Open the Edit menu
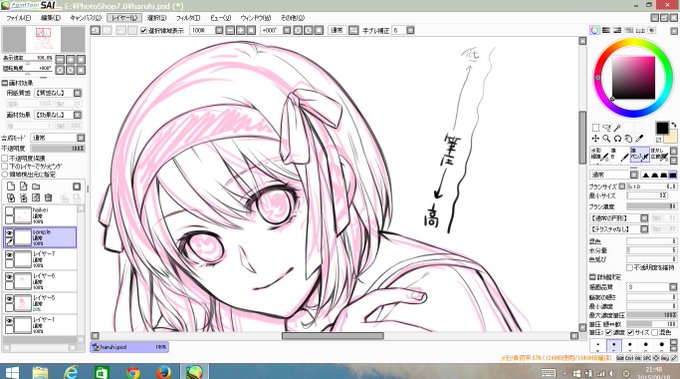This screenshot has height=379, width=680. pyautogui.click(x=51, y=18)
